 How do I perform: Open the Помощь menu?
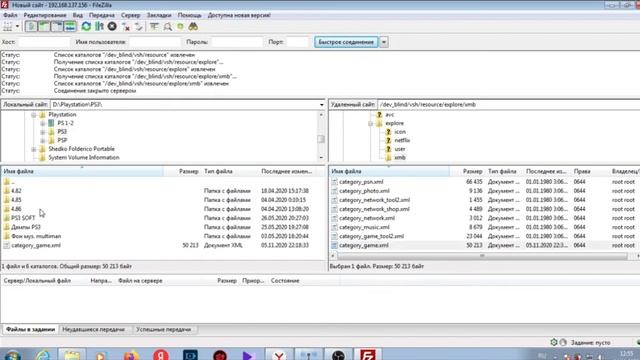[x=189, y=15]
